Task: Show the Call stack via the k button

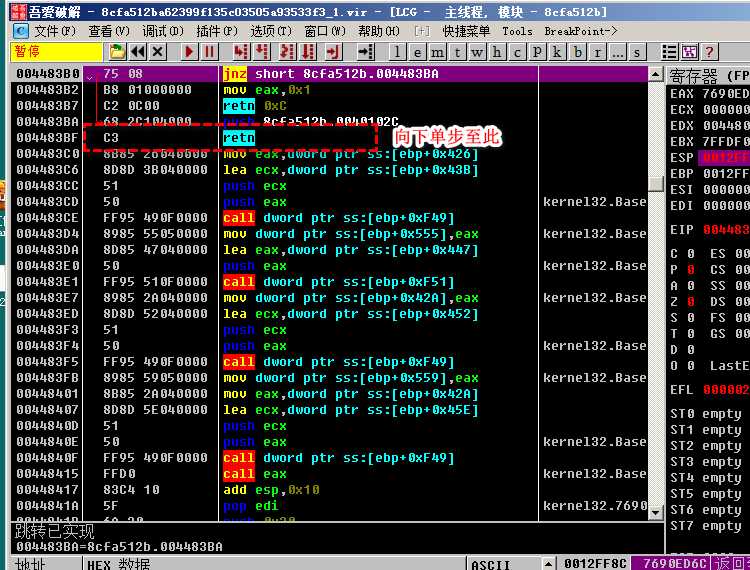Action: pyautogui.click(x=557, y=52)
